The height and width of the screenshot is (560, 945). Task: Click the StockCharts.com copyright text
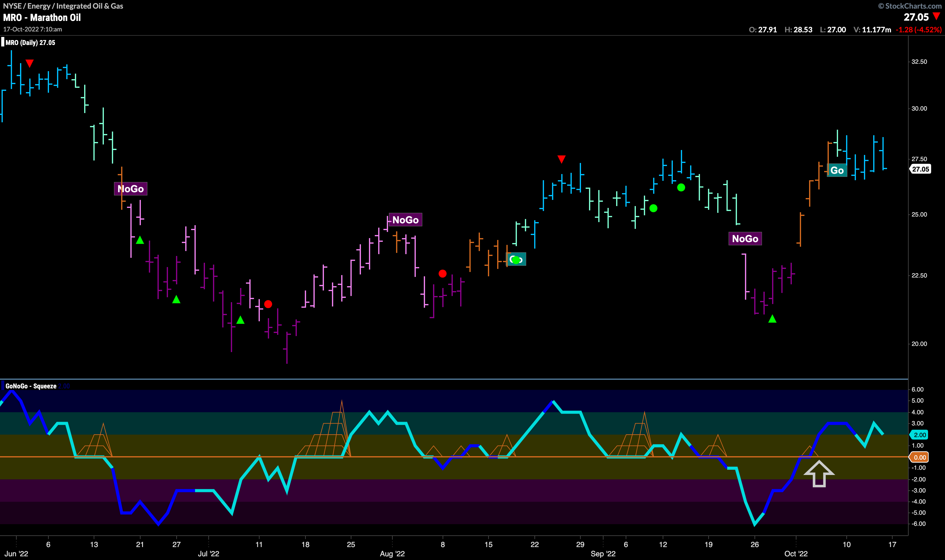(x=910, y=6)
